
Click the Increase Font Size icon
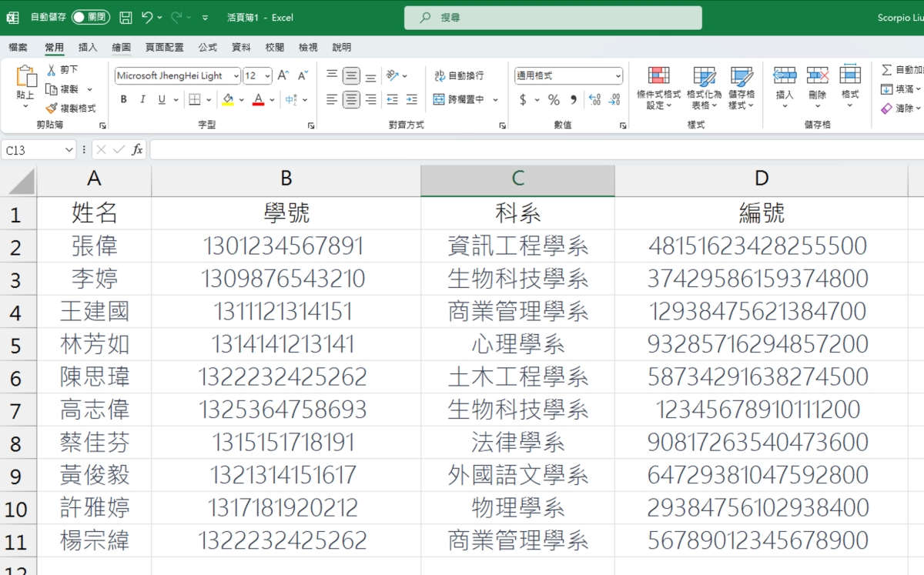click(x=283, y=75)
